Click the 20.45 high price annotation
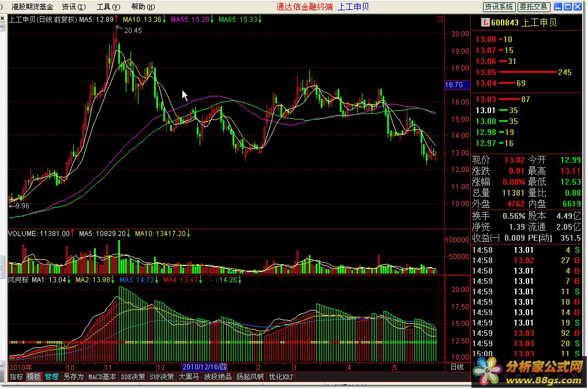Screen dimensions: 588x389 pos(133,31)
